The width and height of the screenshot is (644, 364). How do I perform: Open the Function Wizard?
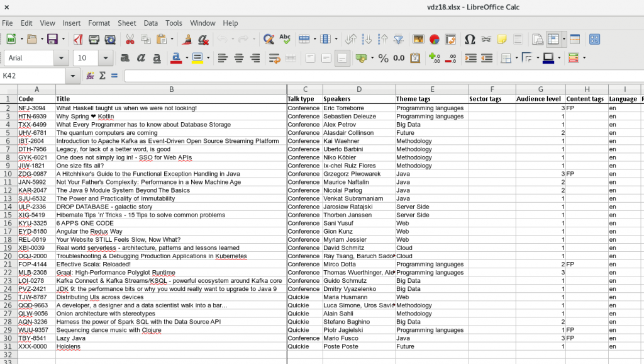(x=91, y=76)
